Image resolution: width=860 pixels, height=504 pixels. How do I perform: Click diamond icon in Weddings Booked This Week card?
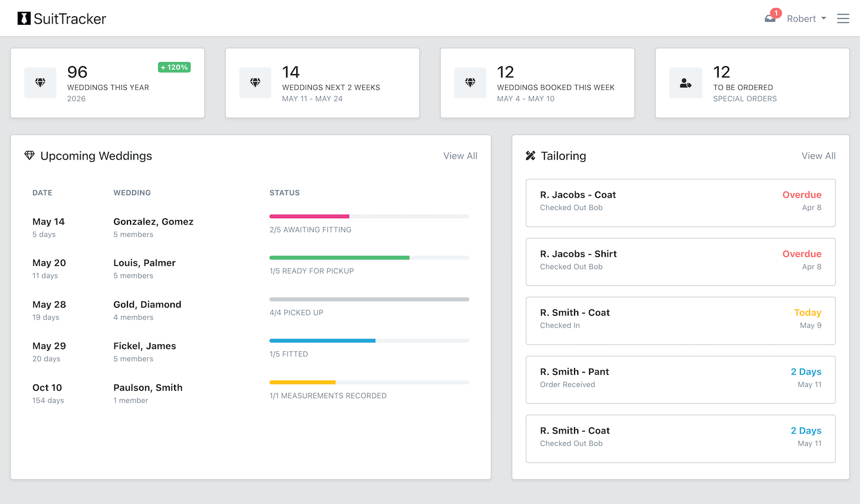click(x=470, y=83)
